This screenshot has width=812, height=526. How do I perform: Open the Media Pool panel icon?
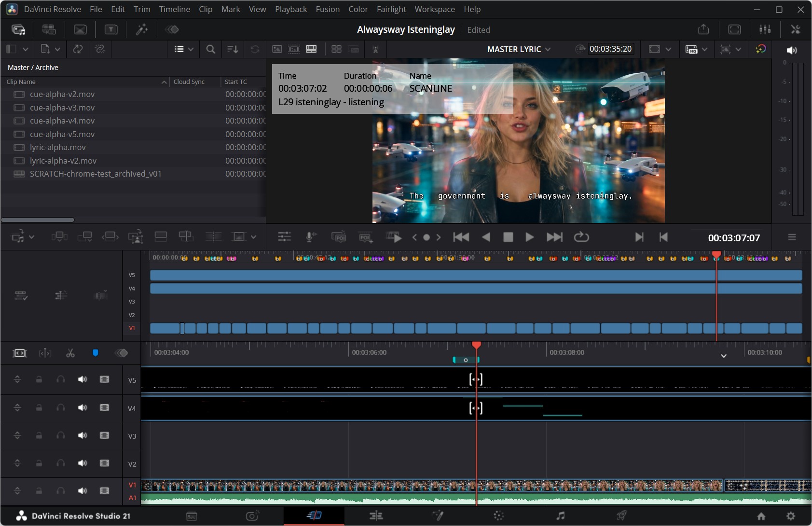pos(18,30)
